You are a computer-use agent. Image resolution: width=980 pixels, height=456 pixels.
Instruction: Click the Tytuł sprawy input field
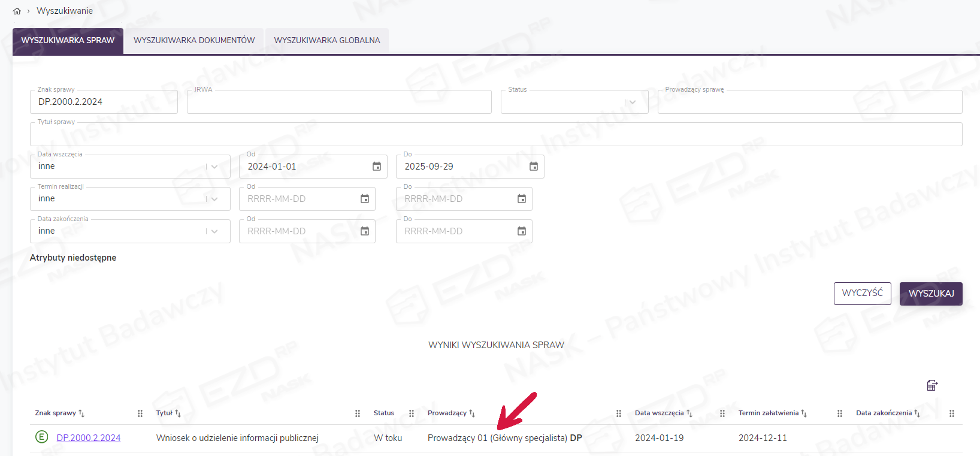point(495,135)
